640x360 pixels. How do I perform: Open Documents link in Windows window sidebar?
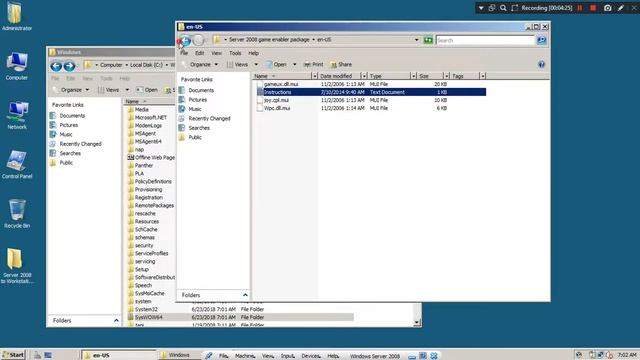pos(72,116)
